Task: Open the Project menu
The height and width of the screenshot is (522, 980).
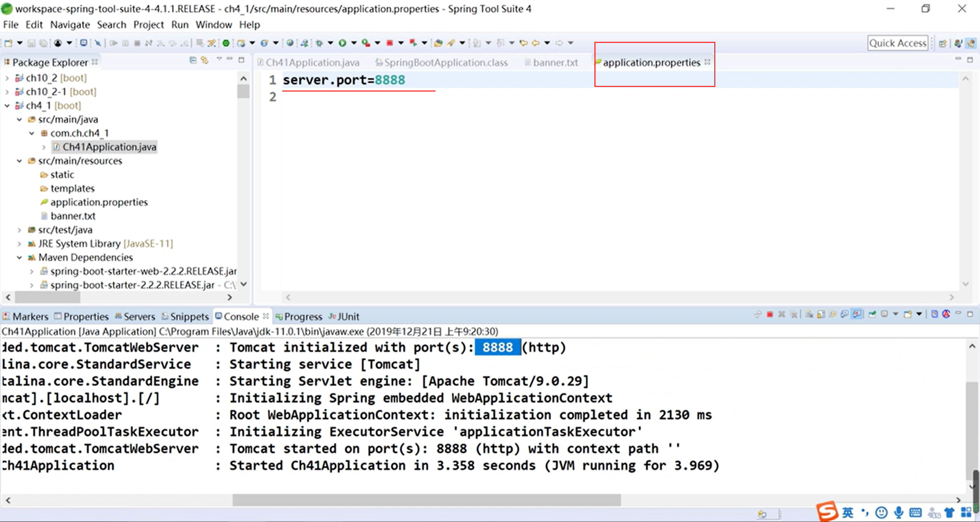Action: click(148, 25)
